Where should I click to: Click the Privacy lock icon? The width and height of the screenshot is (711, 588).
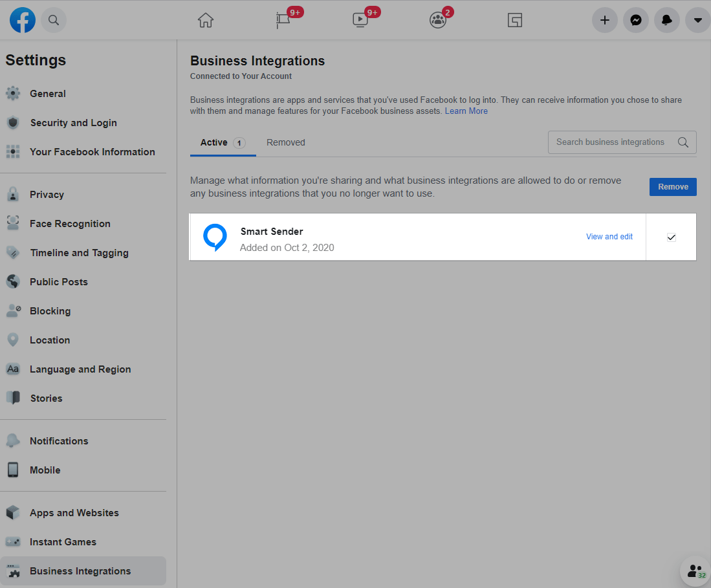click(13, 194)
